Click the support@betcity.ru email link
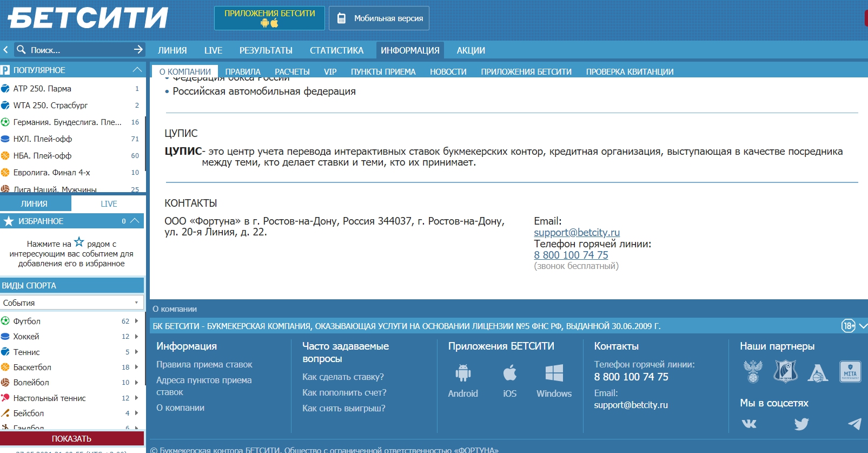The height and width of the screenshot is (453, 868). 577,232
